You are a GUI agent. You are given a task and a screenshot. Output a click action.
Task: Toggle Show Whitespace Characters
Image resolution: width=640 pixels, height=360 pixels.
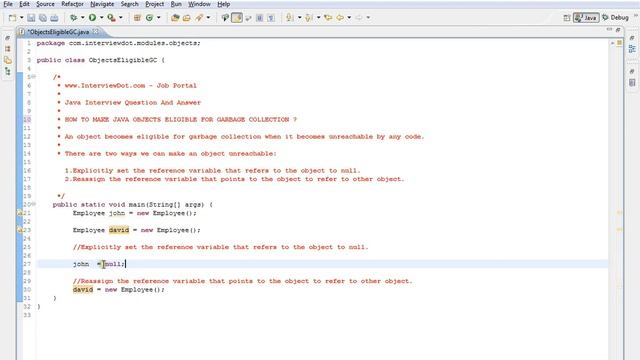[271, 18]
